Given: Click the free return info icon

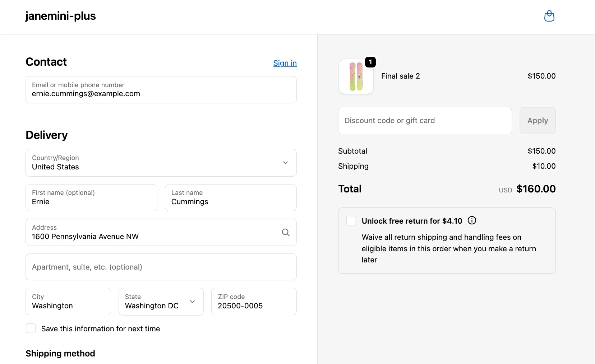Looking at the screenshot, I should click(472, 220).
